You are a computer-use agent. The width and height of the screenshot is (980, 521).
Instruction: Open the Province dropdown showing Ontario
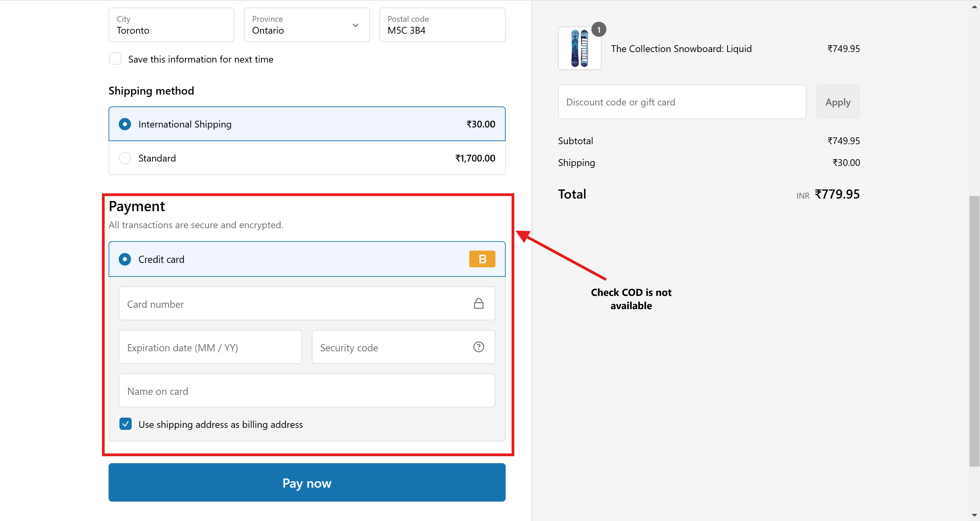(306, 25)
